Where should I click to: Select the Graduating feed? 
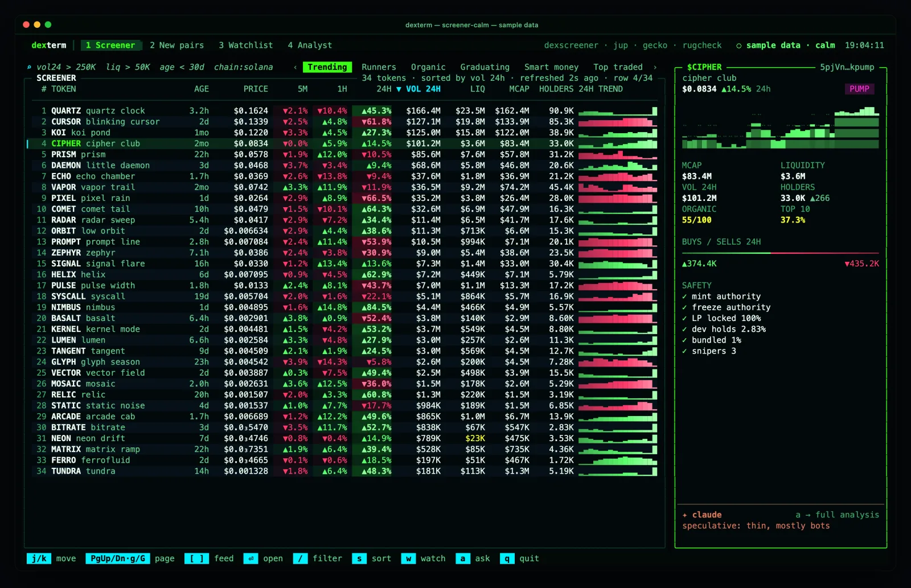[x=485, y=67]
